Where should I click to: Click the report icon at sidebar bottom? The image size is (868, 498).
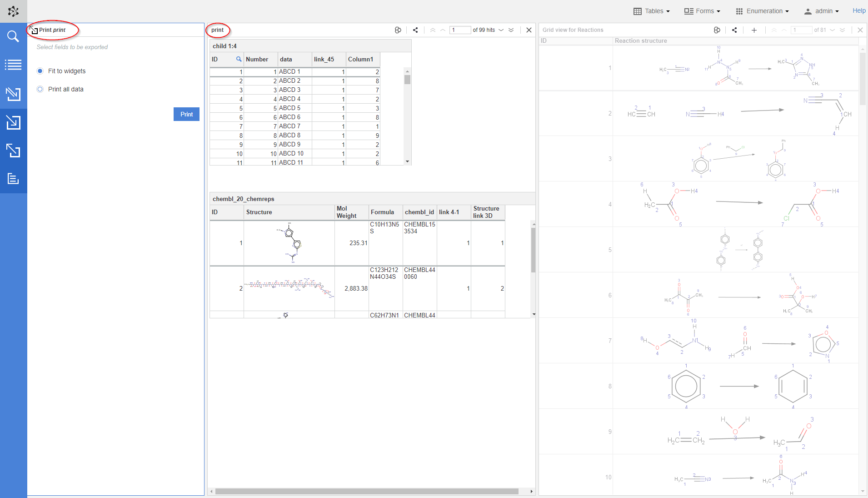(x=13, y=179)
